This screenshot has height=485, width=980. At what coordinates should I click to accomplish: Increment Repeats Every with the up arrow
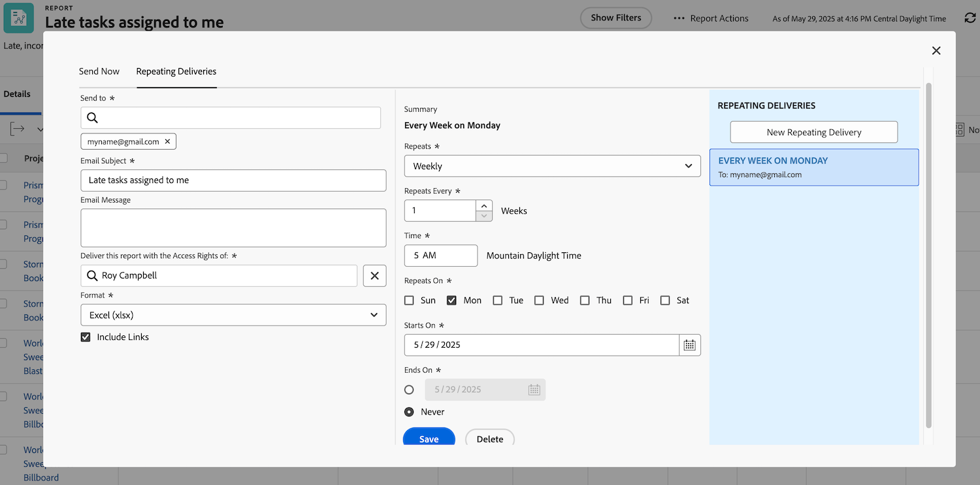[483, 205]
